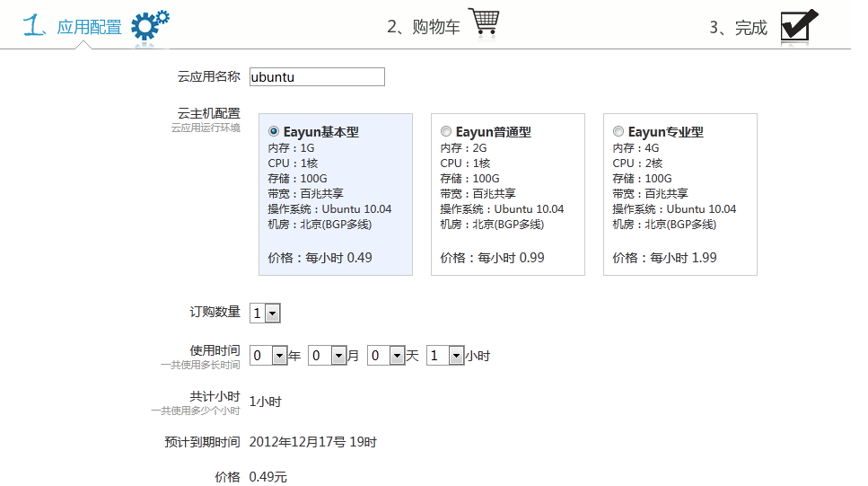868x486 pixels.
Task: Click the price text 每小时 0.49
Action: click(x=338, y=258)
